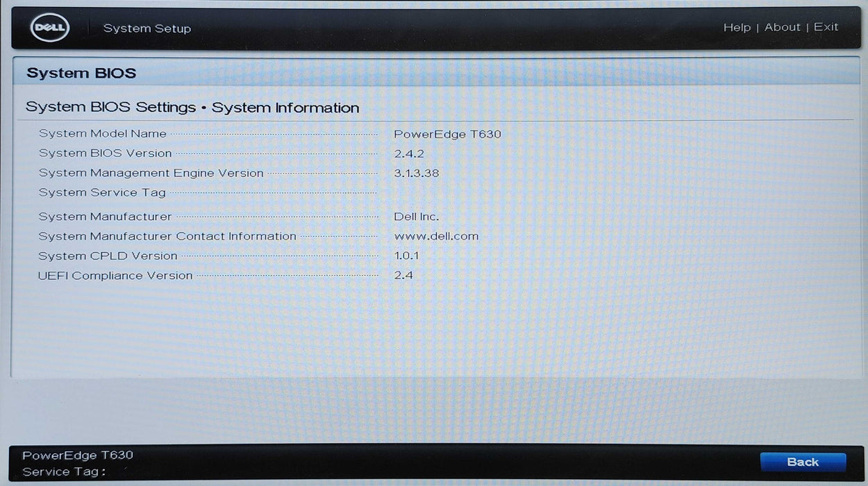Click the blue Back button
Viewport: 868px width, 486px height.
(803, 462)
